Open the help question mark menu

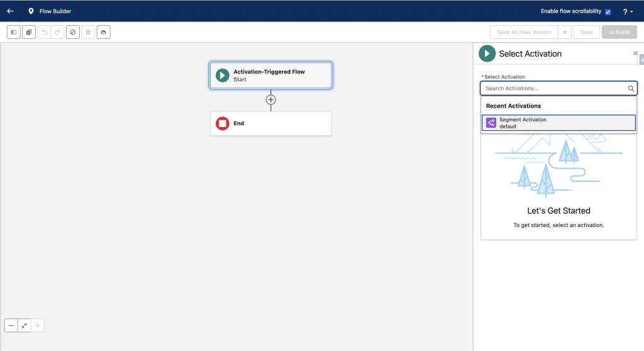[627, 11]
